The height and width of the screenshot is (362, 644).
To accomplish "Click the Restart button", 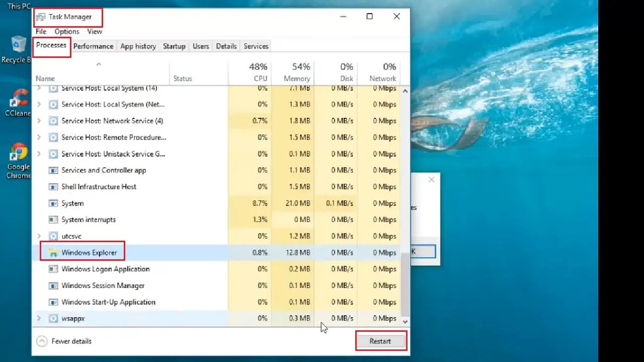I will pyautogui.click(x=380, y=341).
